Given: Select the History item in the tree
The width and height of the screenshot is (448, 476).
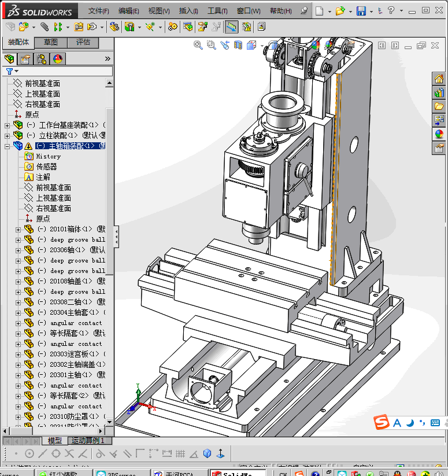Looking at the screenshot, I should 48,156.
